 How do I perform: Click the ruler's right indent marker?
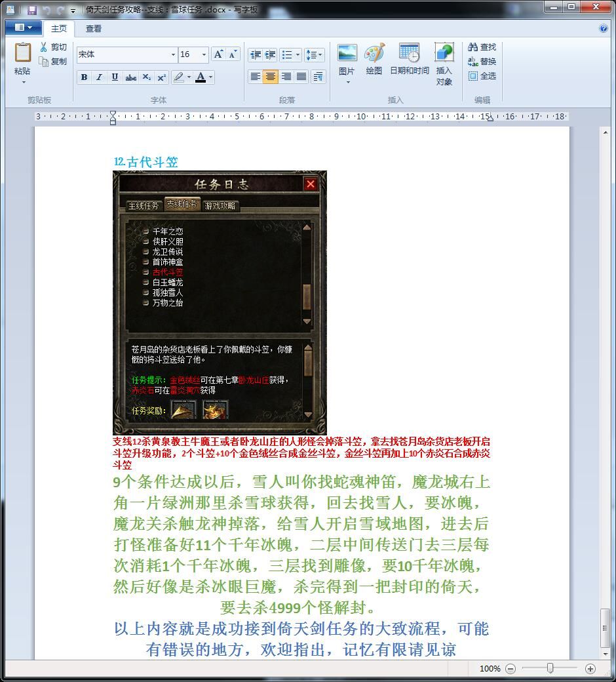(x=490, y=118)
